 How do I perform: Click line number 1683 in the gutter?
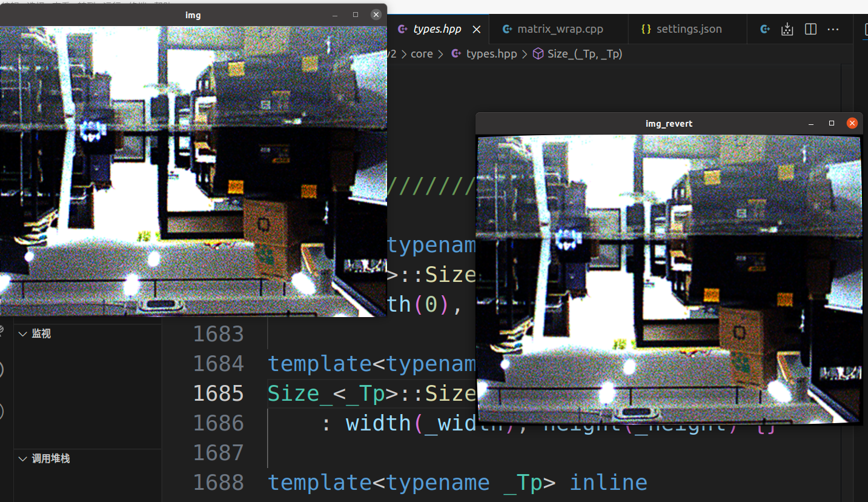pos(218,334)
